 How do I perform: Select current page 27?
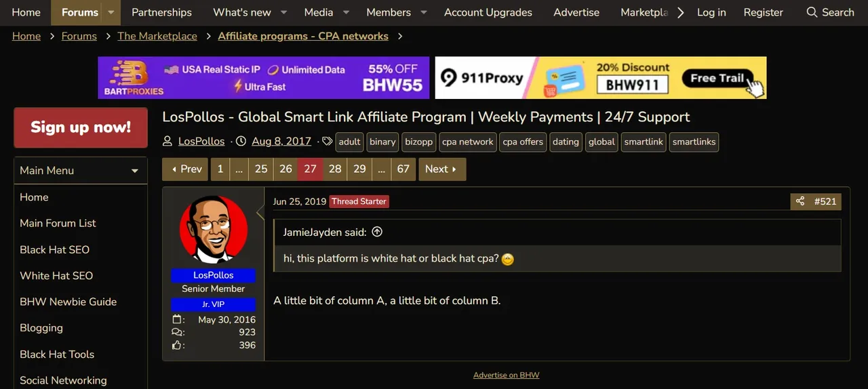pyautogui.click(x=310, y=169)
